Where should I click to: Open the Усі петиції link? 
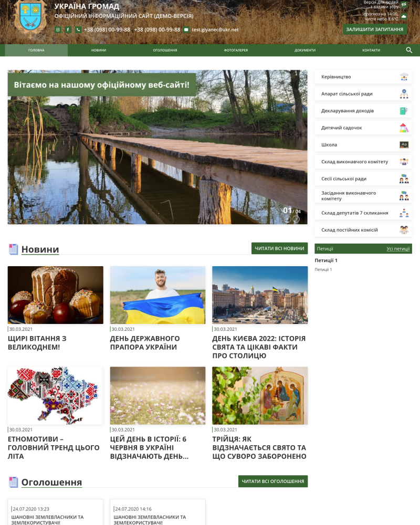[398, 249]
